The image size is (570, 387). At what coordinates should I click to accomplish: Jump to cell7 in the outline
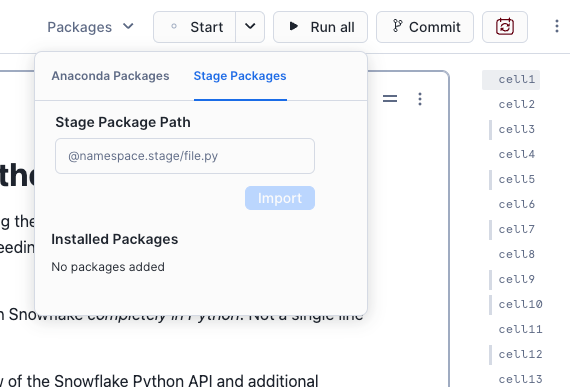tap(516, 229)
